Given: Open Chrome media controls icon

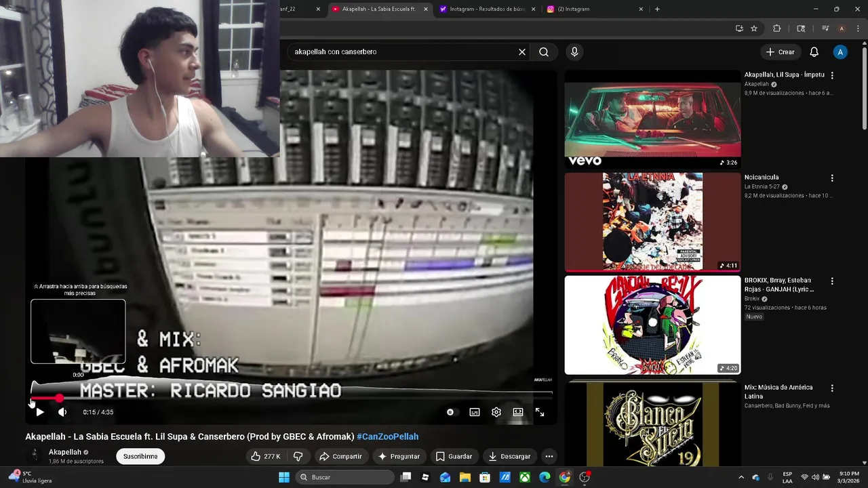Looking at the screenshot, I should click(825, 28).
